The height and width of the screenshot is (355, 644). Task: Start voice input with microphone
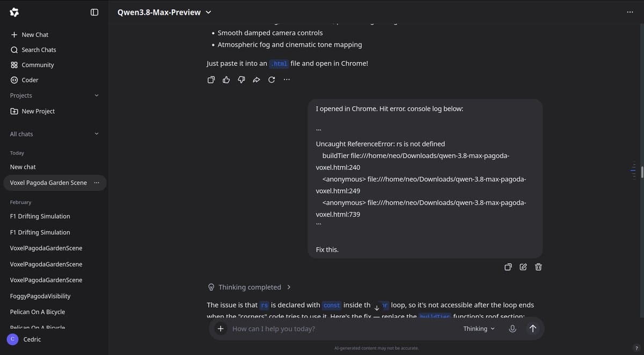pyautogui.click(x=513, y=329)
